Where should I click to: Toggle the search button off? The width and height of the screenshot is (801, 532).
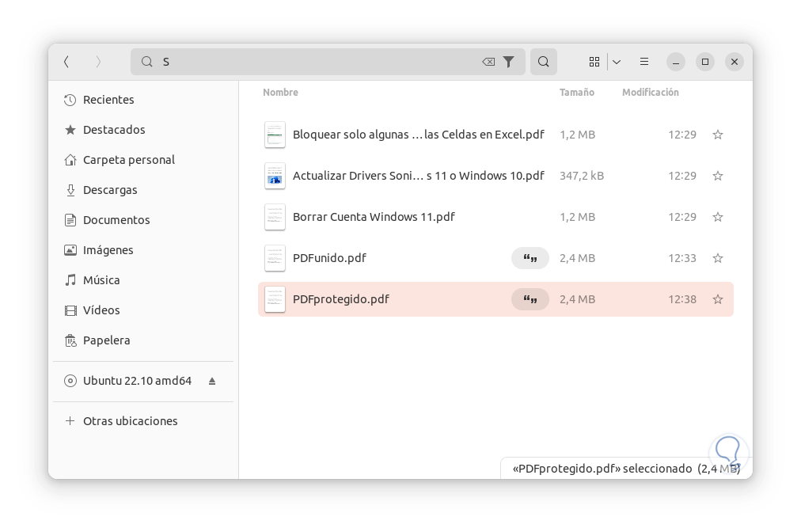tap(544, 62)
